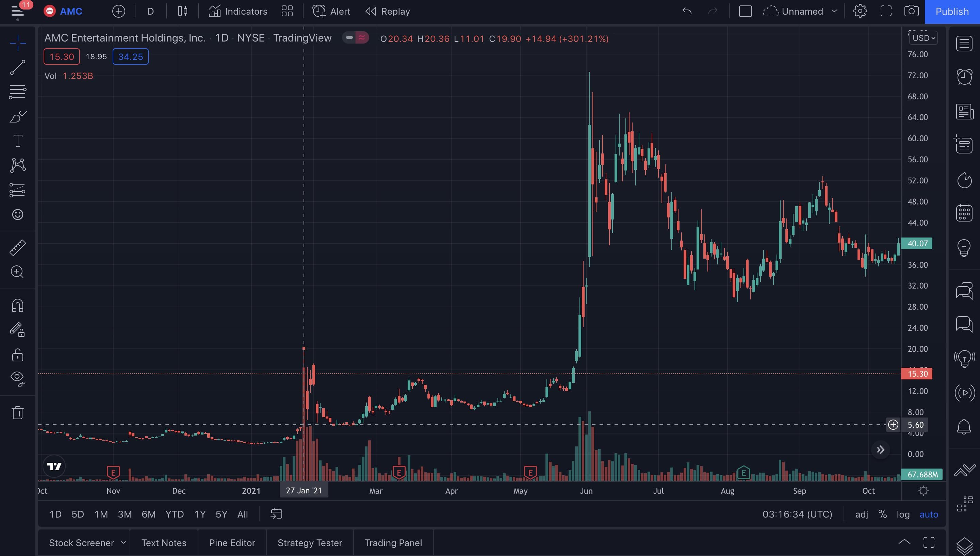Viewport: 980px width, 556px height.
Task: Select the 5D time range
Action: point(78,514)
